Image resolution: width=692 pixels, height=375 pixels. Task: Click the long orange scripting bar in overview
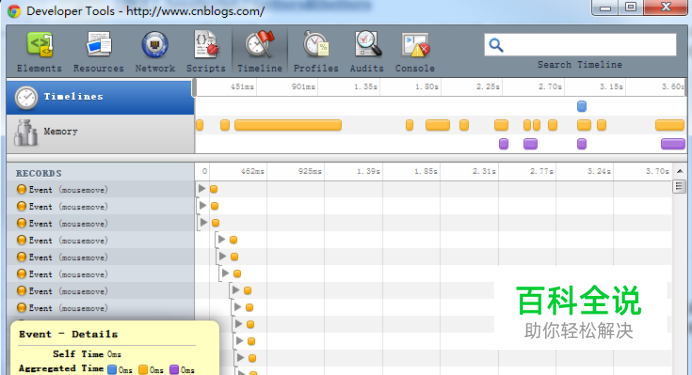pos(288,125)
